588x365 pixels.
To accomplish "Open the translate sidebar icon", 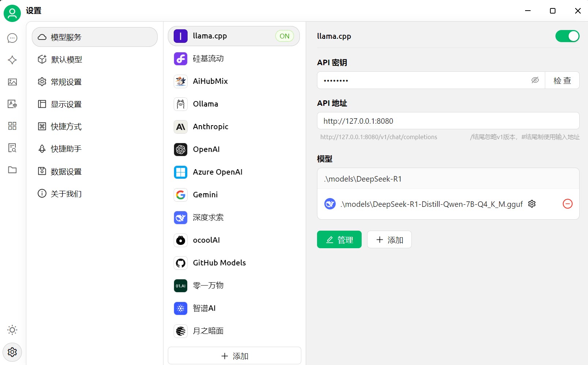I will (x=12, y=104).
